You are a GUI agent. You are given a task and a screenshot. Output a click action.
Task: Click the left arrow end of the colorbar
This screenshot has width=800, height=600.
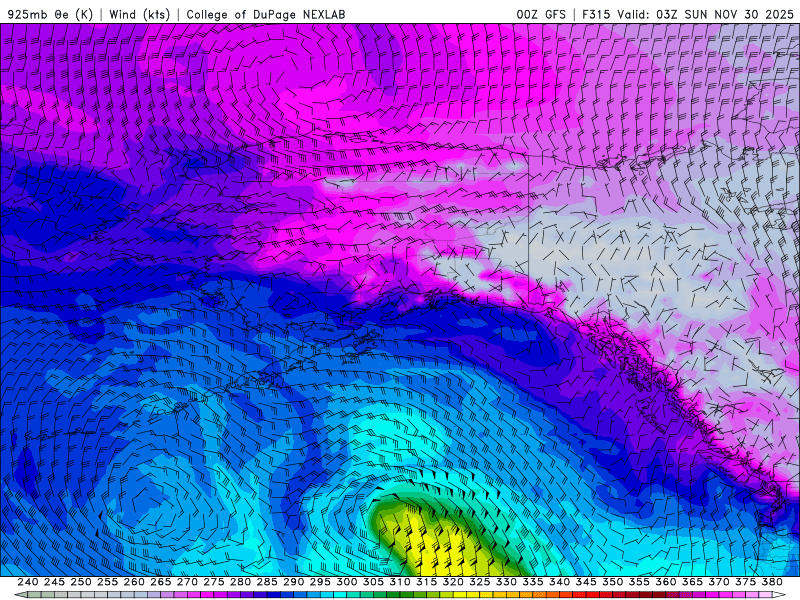[20, 595]
